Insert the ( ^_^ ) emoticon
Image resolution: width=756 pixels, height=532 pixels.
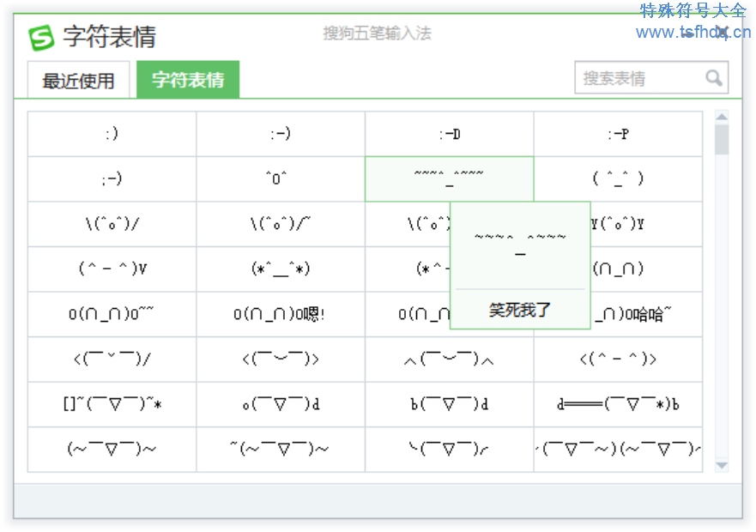tap(618, 179)
